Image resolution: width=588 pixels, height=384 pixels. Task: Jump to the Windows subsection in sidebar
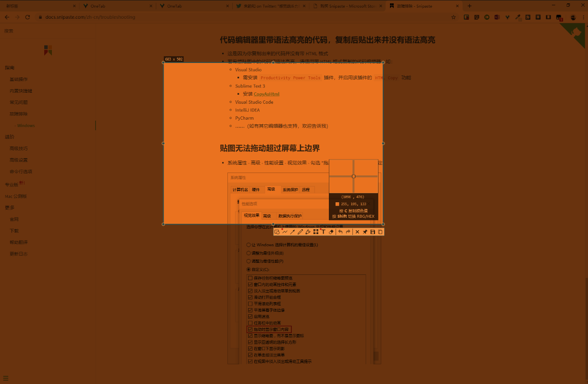click(x=26, y=125)
